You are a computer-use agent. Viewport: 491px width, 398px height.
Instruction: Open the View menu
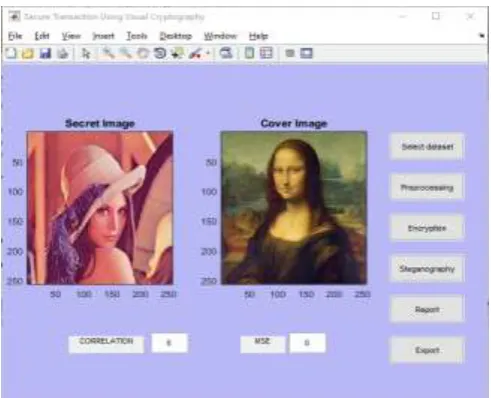click(71, 36)
